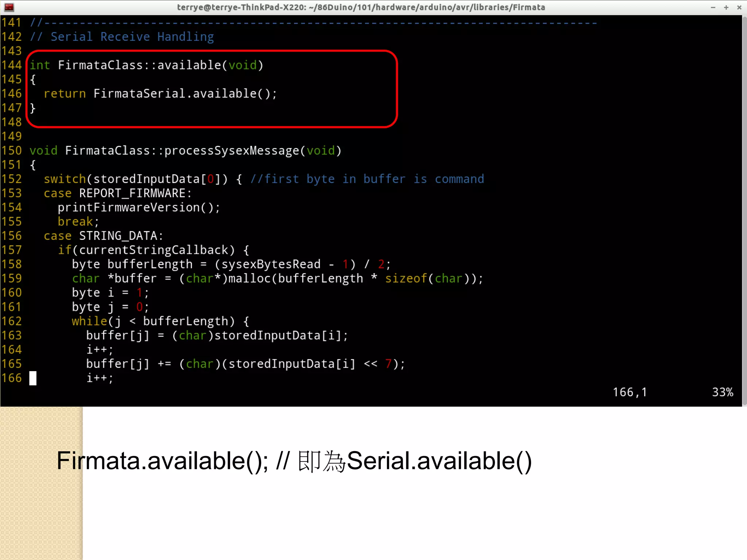The height and width of the screenshot is (560, 747).
Task: Click the vertical scrollbar of the terminal
Action: coord(744,210)
